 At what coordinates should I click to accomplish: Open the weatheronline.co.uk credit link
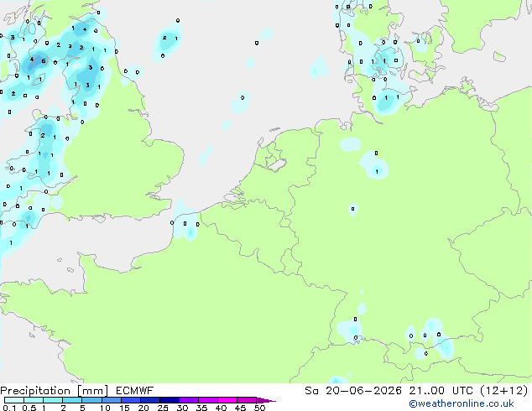point(462,403)
